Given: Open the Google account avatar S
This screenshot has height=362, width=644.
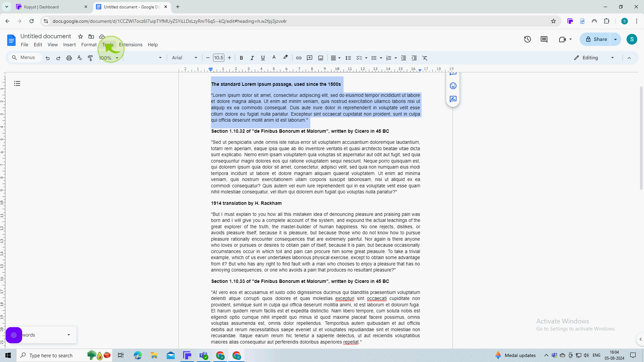Looking at the screenshot, I should pos(632,39).
